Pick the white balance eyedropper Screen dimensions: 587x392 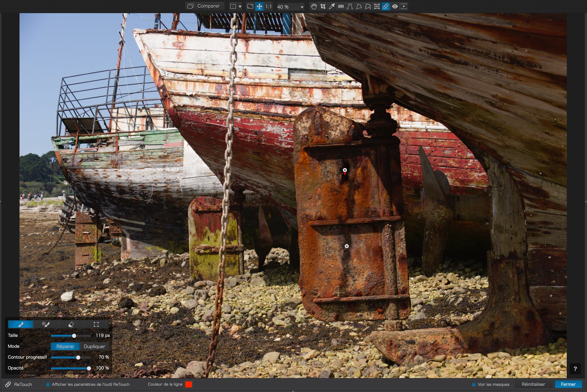coord(332,6)
